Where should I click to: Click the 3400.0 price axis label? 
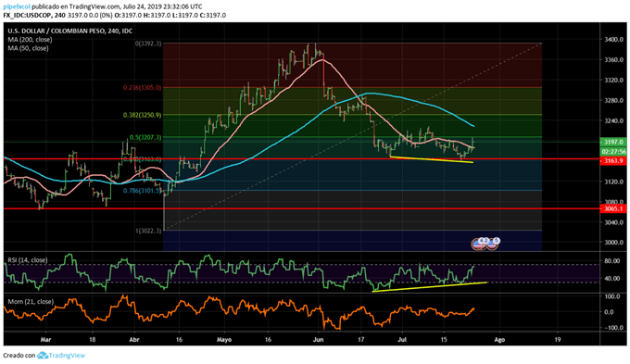613,40
